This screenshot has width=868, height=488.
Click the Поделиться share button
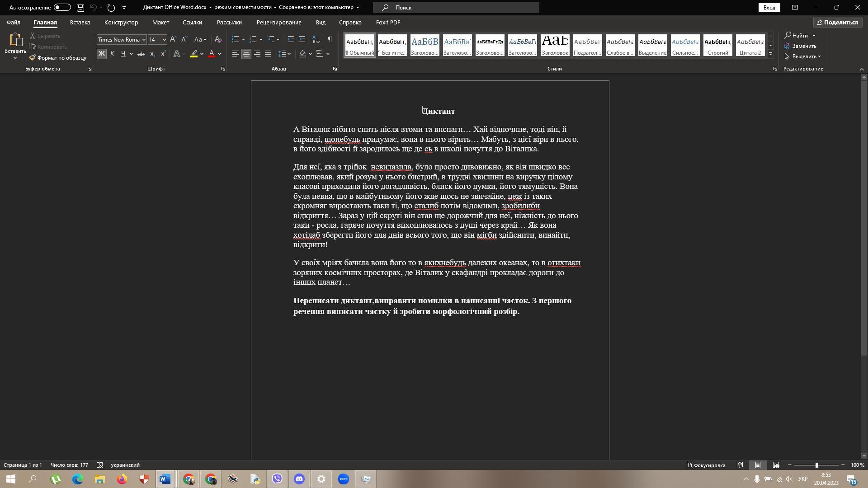coord(837,22)
